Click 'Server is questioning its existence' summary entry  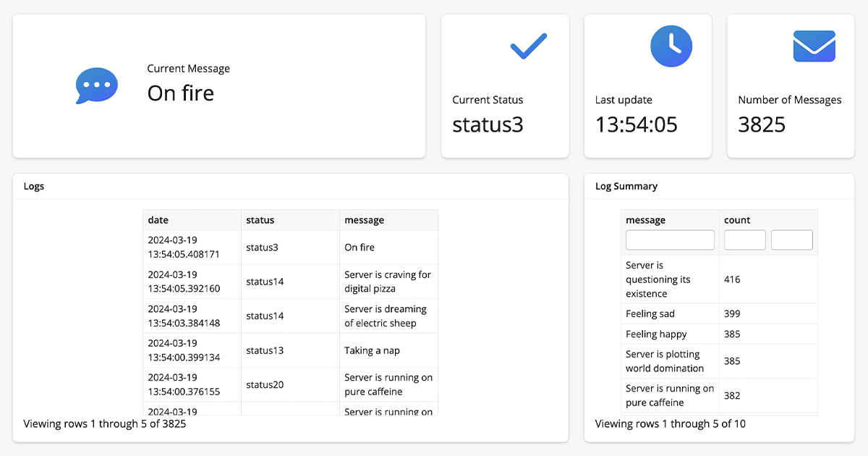coord(658,279)
